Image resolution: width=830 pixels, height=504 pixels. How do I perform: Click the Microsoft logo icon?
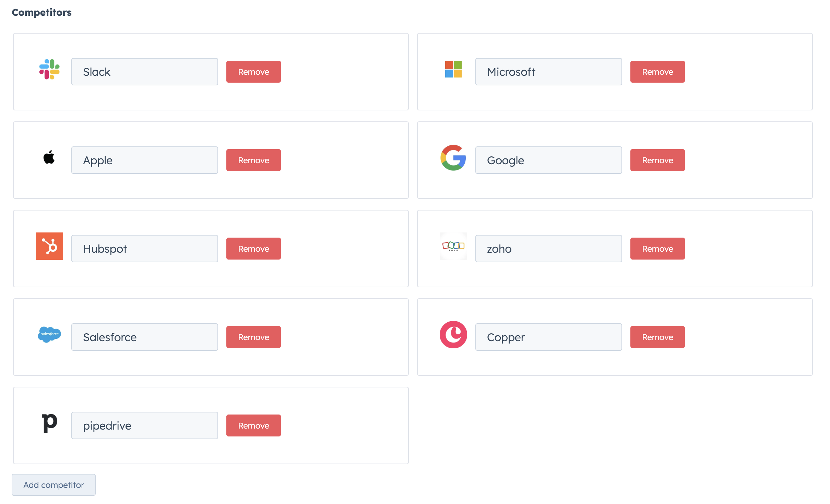coord(453,69)
